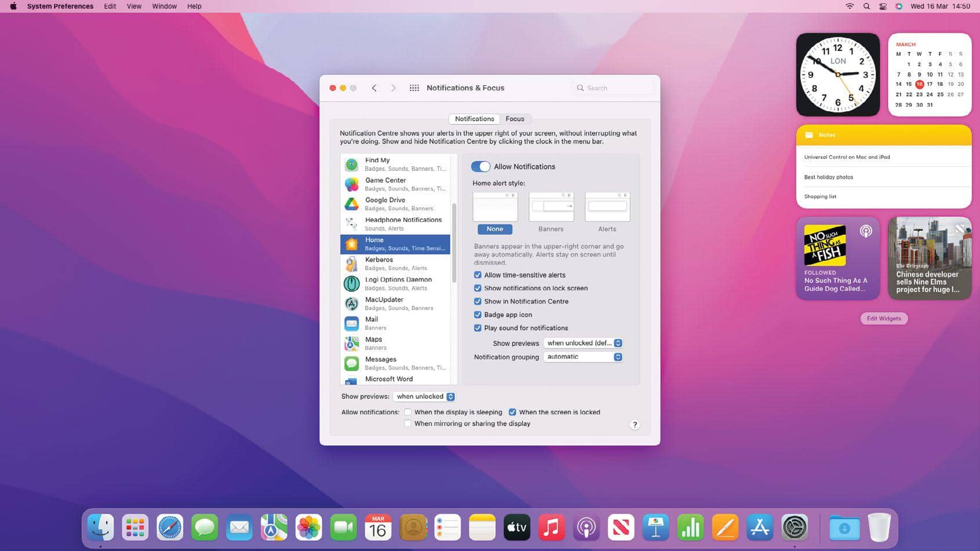Open the Edit menu
Viewport: 980px width, 551px height.
click(110, 6)
